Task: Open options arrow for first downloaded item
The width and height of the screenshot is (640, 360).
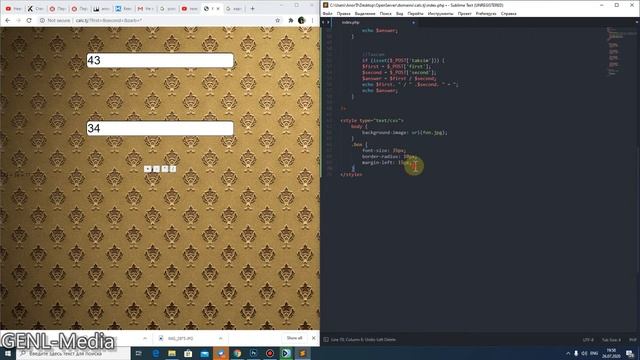Action: (x=145, y=338)
